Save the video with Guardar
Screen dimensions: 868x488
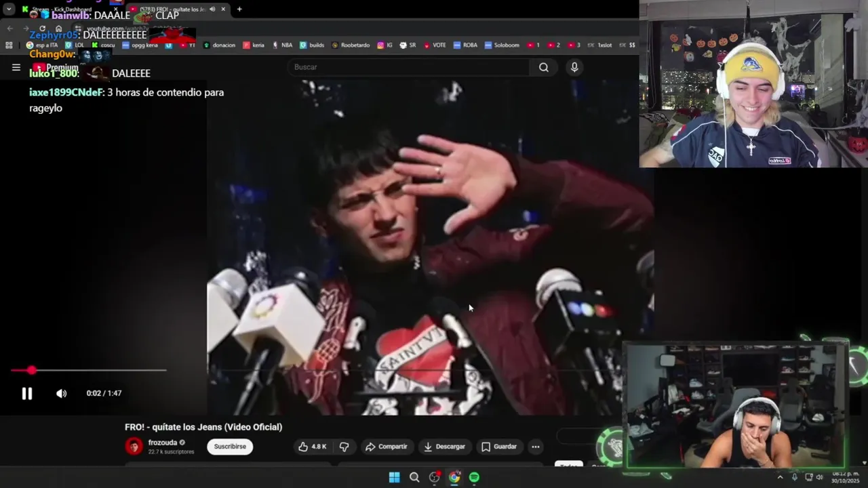(499, 447)
